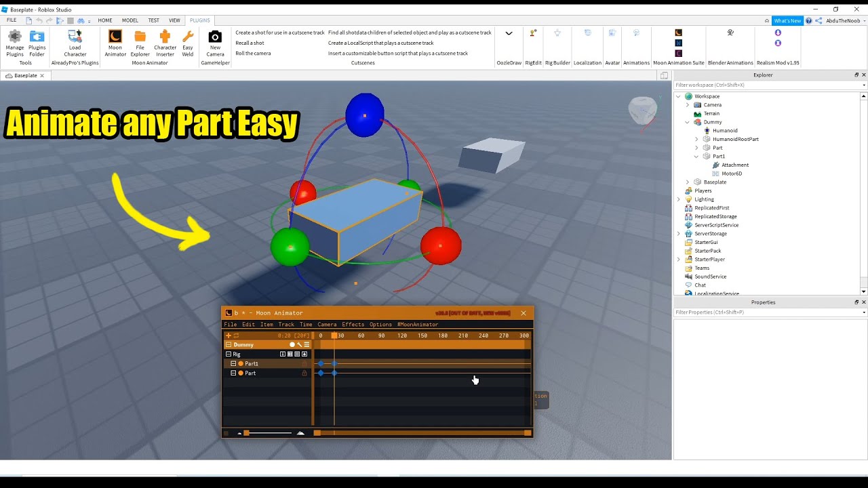Image resolution: width=868 pixels, height=488 pixels.
Task: Click the top Realism Mod download icon
Action: 778,33
